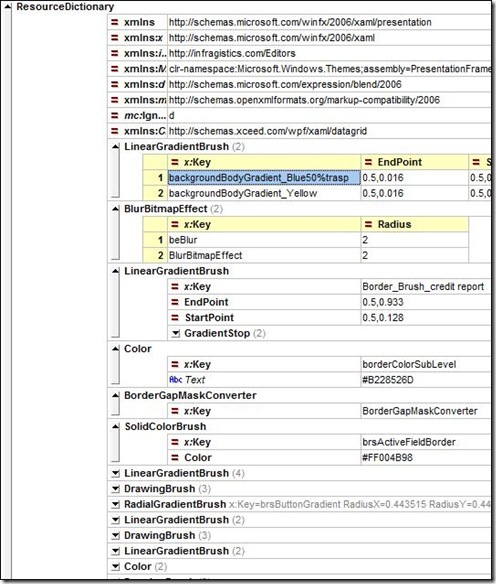Image resolution: width=496 pixels, height=584 pixels.
Task: Click the brsActiveFieldBorder value
Action: click(409, 442)
